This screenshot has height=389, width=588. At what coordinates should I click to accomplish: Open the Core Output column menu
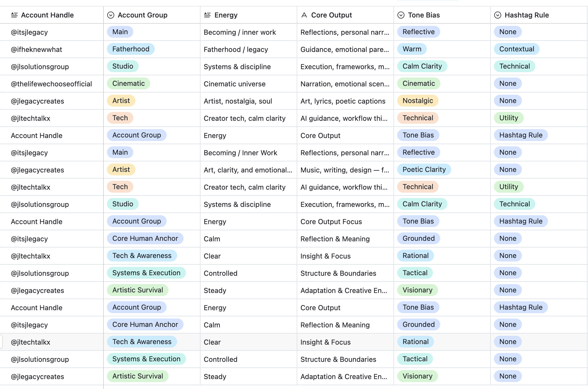[x=332, y=15]
